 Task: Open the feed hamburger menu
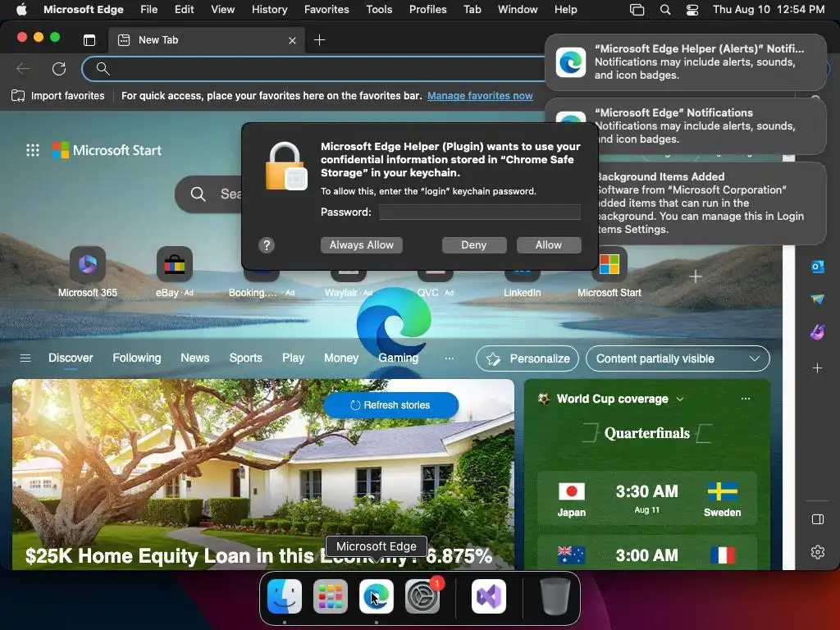25,358
